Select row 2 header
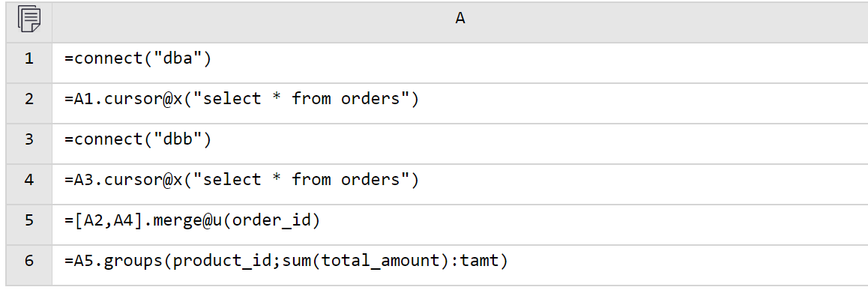The width and height of the screenshot is (868, 290). [28, 100]
